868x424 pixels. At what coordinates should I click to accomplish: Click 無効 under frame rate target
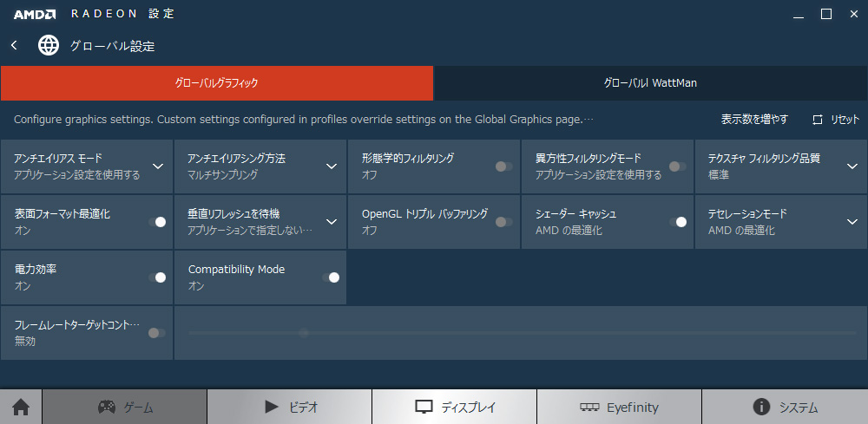[x=25, y=342]
